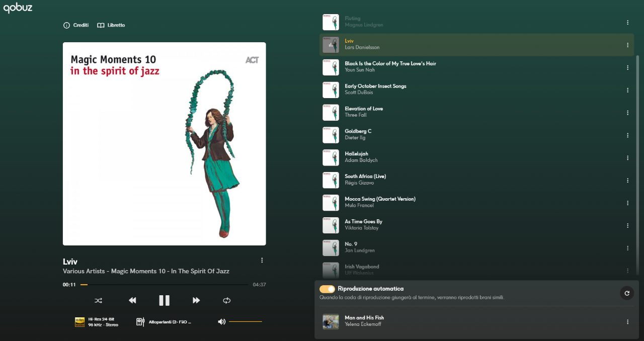Open options for Mocca Swing
The image size is (644, 341).
click(x=627, y=203)
